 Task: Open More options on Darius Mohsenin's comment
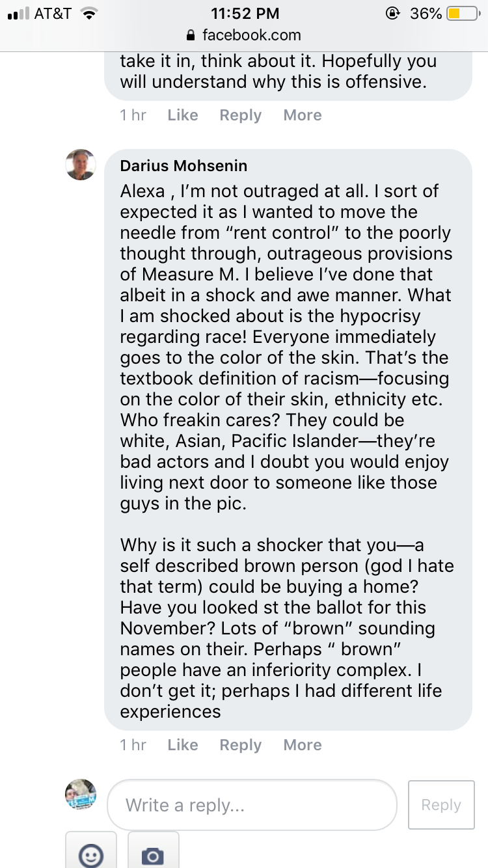click(x=303, y=745)
